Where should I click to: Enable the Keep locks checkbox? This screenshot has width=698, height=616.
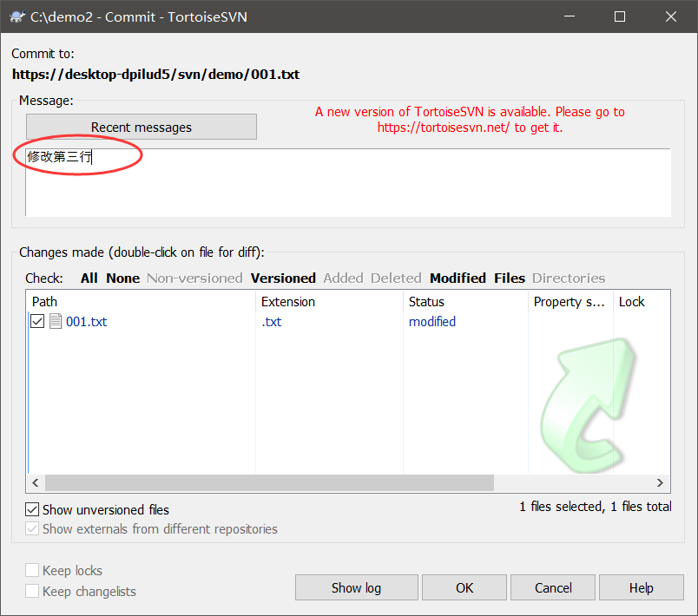point(32,570)
